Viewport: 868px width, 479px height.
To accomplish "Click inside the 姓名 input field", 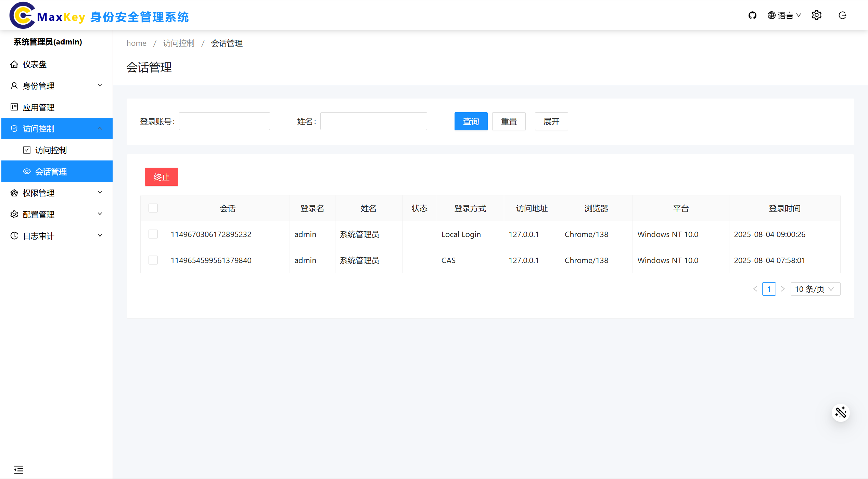I will coord(373,121).
